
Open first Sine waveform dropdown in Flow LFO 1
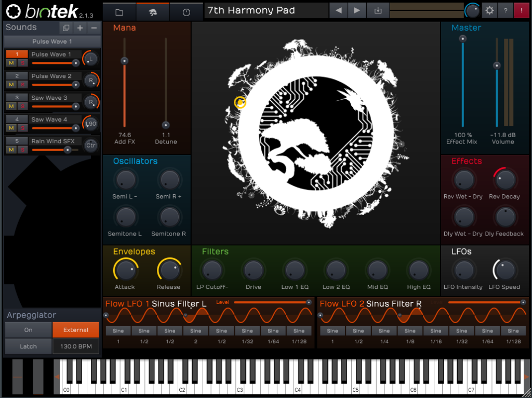pos(118,331)
